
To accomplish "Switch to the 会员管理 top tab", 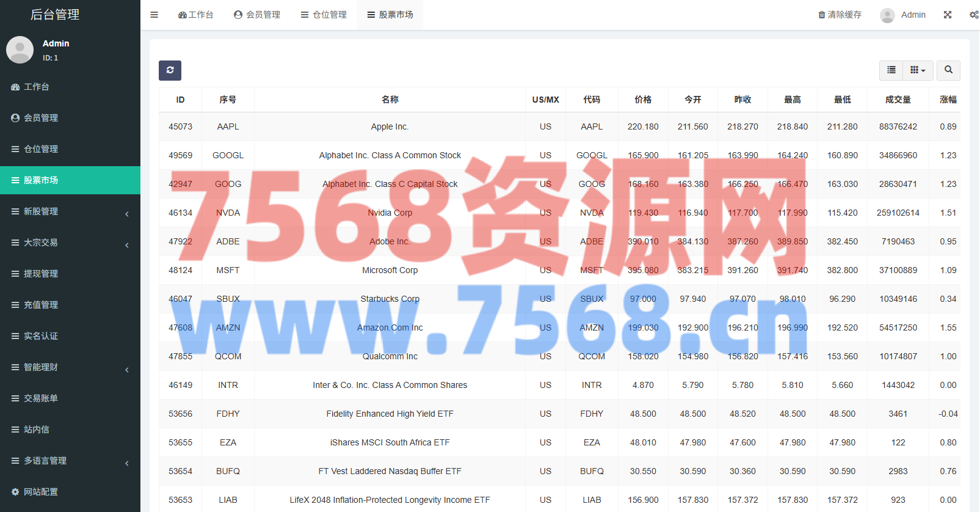I will click(x=257, y=15).
